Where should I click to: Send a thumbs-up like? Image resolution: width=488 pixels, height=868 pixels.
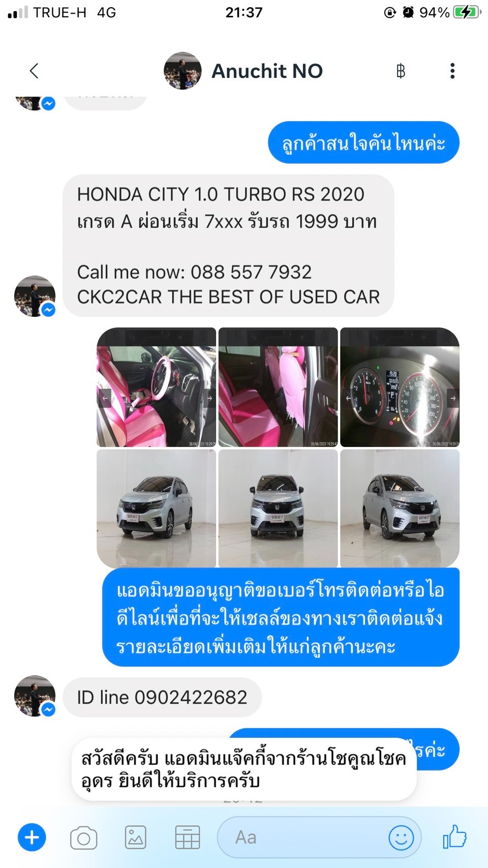click(454, 836)
